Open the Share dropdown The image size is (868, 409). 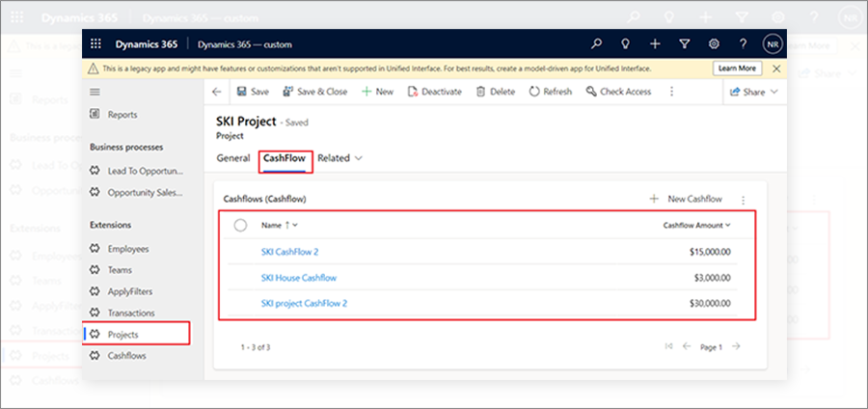tap(754, 92)
